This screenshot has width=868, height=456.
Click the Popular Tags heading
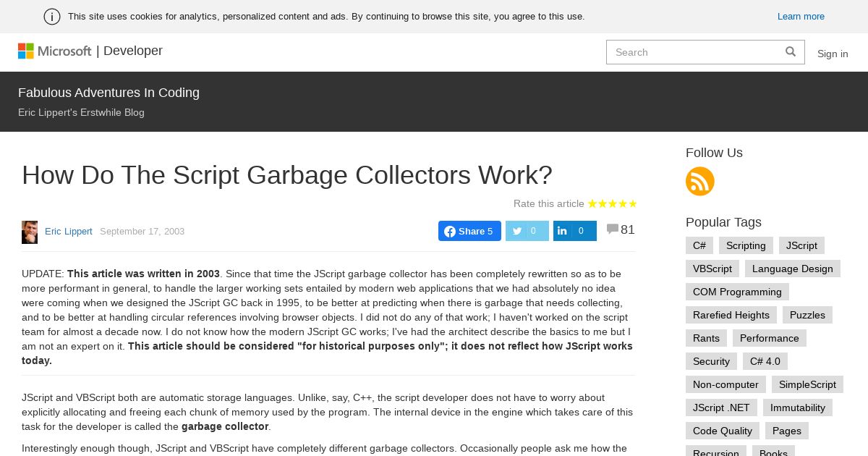click(723, 222)
